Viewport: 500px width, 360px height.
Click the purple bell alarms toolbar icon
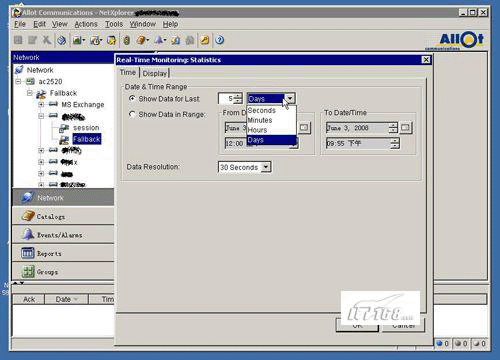159,40
